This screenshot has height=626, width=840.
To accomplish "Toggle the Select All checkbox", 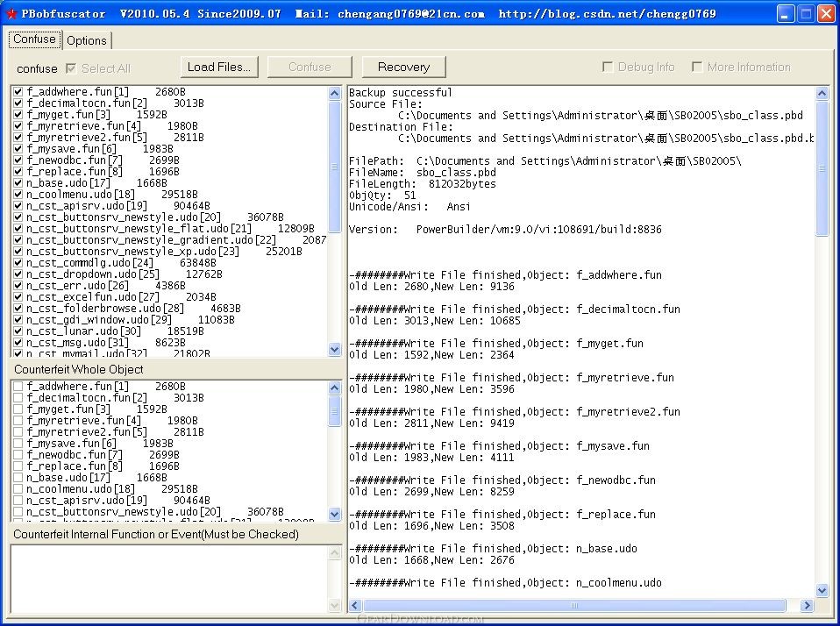I will pyautogui.click(x=71, y=68).
